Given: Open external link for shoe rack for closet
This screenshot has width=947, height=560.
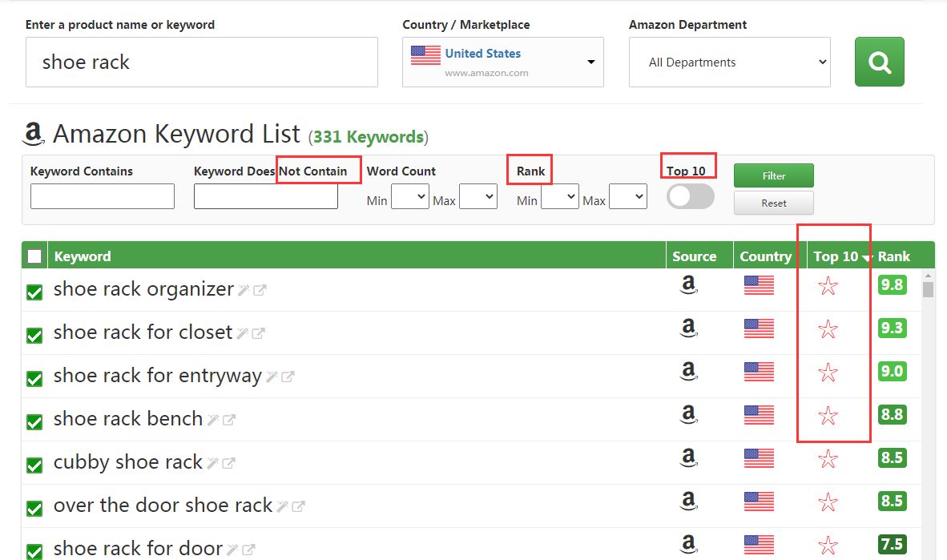Looking at the screenshot, I should tap(259, 333).
